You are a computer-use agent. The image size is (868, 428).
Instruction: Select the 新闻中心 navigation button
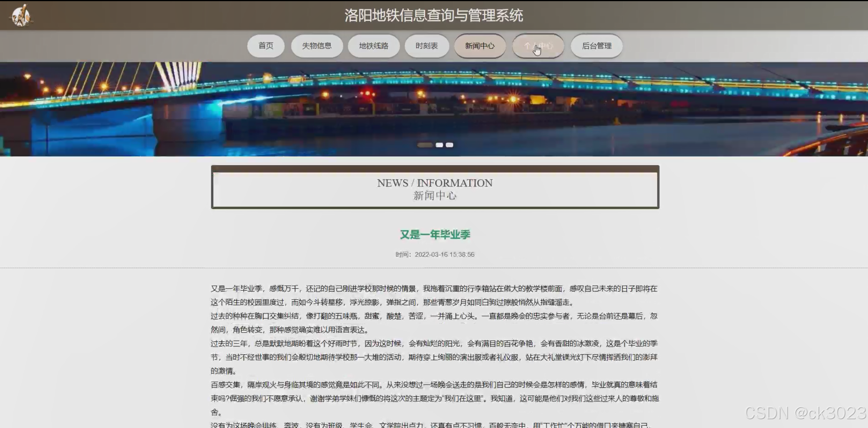coord(480,46)
